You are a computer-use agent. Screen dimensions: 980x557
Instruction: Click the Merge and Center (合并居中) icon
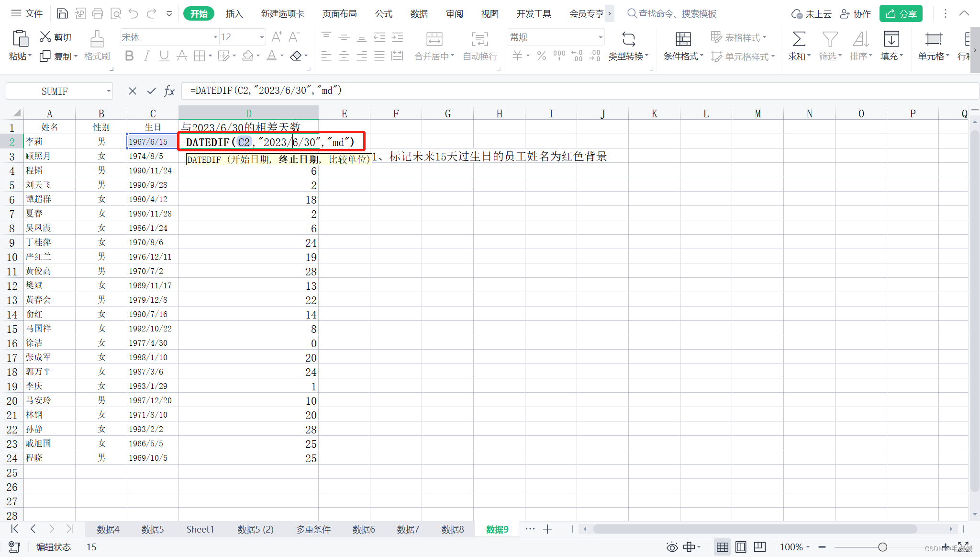click(x=434, y=39)
